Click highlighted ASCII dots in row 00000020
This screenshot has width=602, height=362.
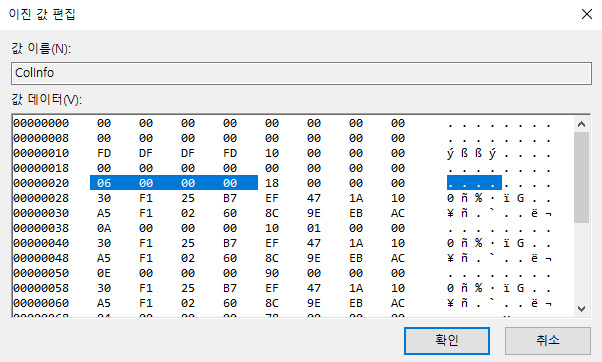tap(474, 183)
